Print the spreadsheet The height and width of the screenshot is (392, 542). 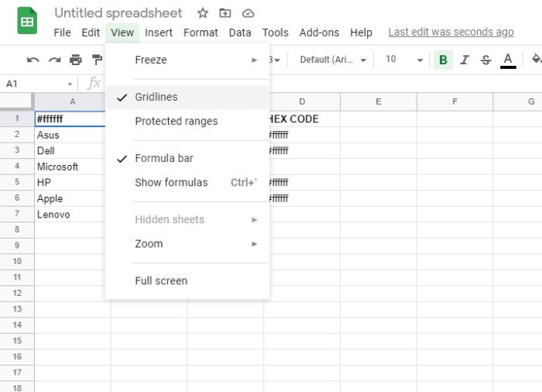(x=75, y=60)
